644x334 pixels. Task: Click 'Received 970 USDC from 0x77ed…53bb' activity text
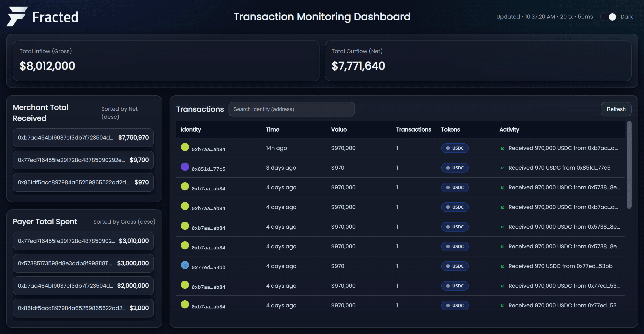point(560,266)
